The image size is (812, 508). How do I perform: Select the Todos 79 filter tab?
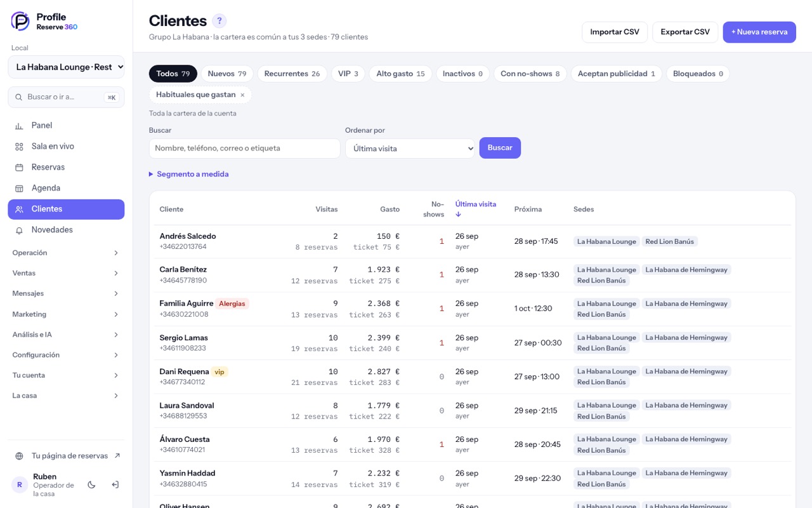[x=173, y=74]
